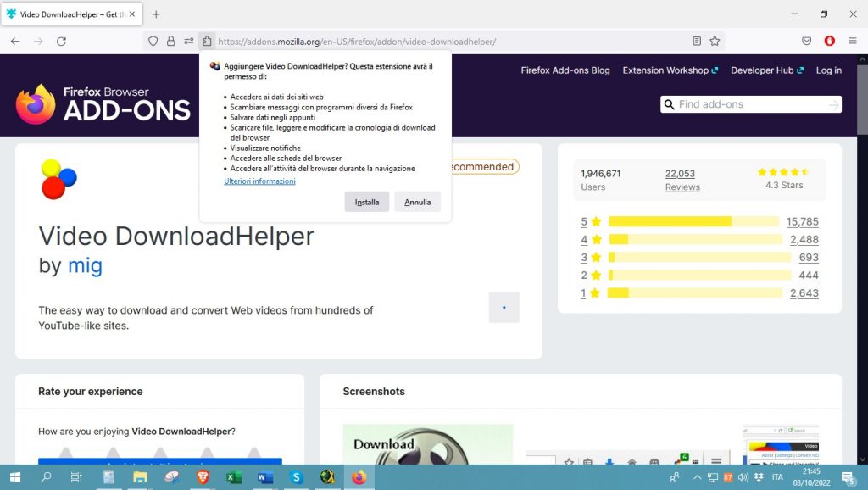Reload the page with the refresh icon
This screenshot has height=490, width=868.
tap(61, 41)
